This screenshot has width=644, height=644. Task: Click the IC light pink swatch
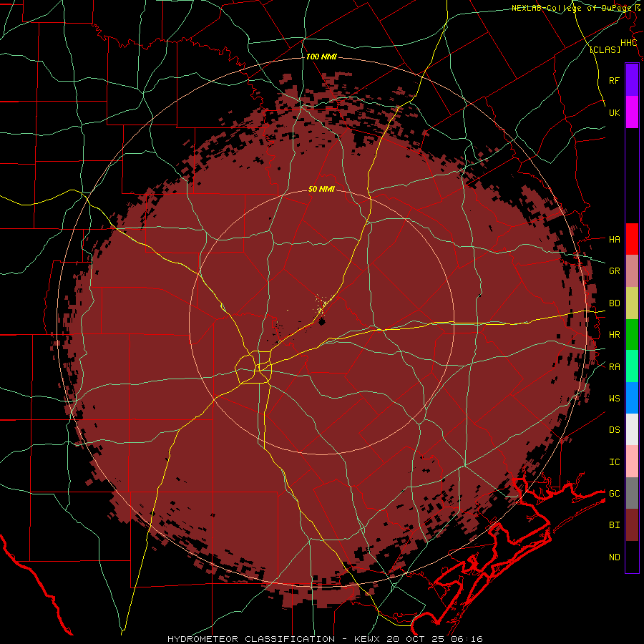click(x=632, y=462)
